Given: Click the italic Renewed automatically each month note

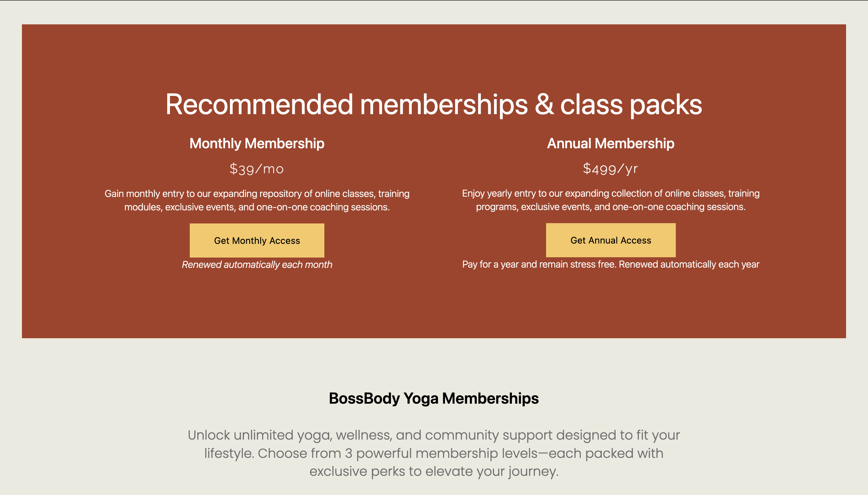Looking at the screenshot, I should [x=257, y=265].
